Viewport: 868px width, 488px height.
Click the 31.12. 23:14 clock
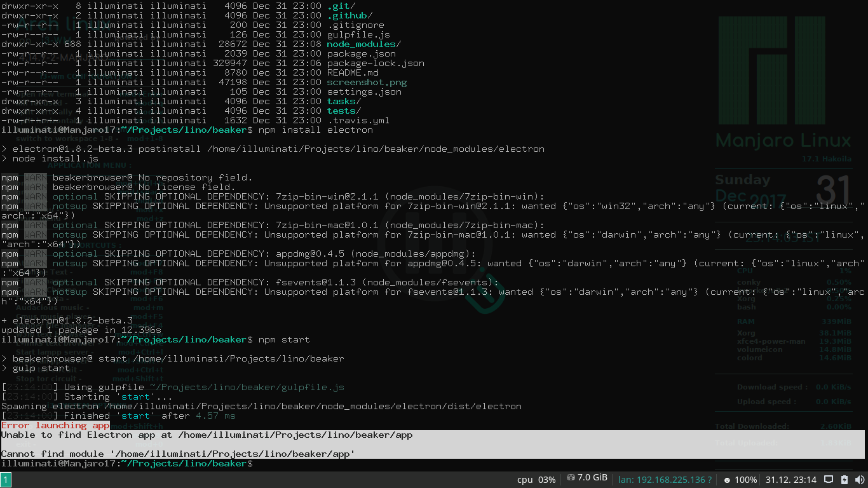coord(791,480)
